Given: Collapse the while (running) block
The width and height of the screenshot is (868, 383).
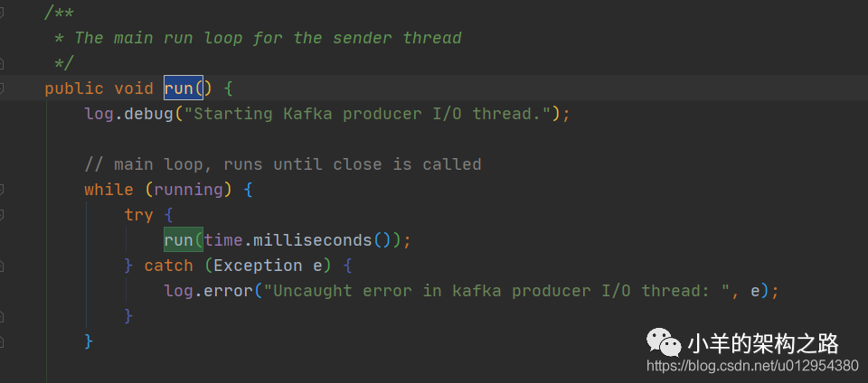Looking at the screenshot, I should click(2, 190).
